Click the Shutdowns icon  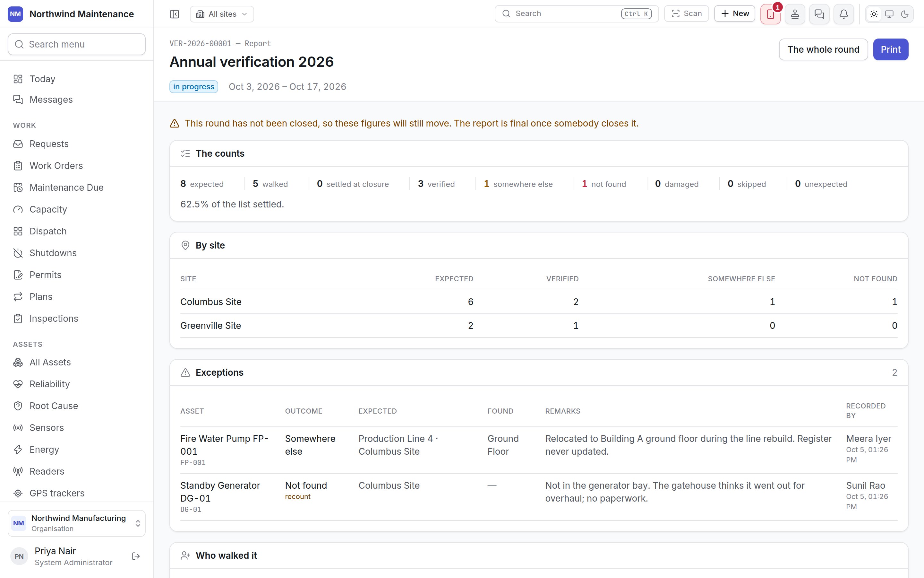pos(18,253)
